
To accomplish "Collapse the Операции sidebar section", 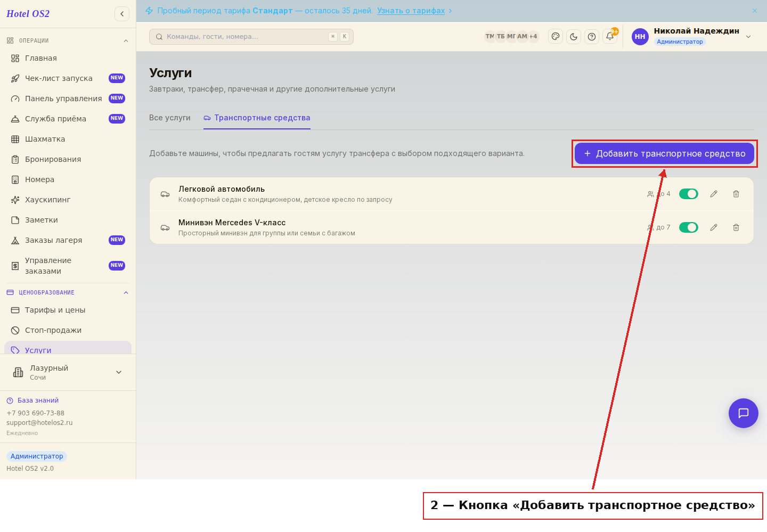I will (126, 41).
